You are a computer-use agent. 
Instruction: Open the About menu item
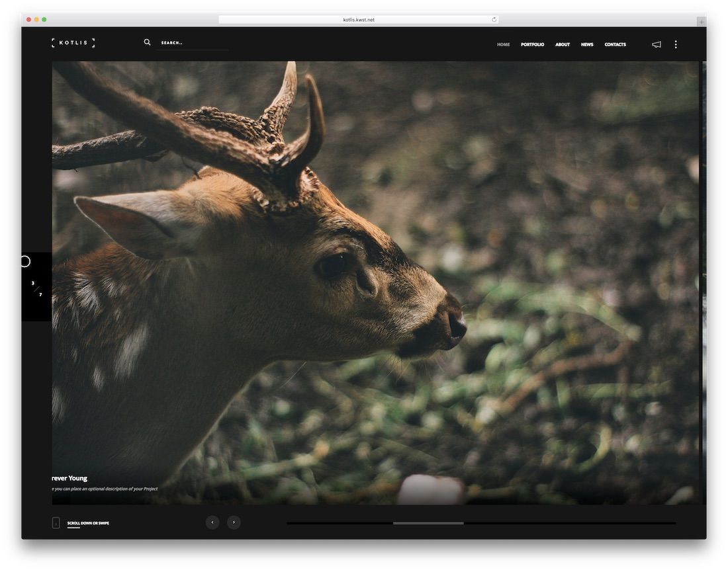click(563, 44)
